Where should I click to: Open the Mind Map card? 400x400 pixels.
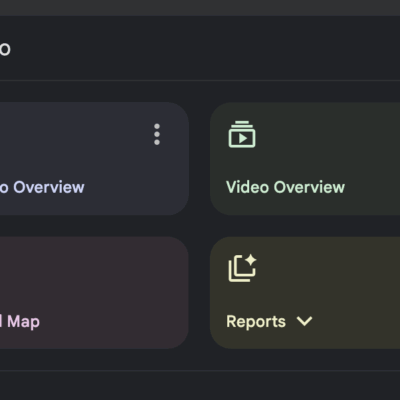[94, 293]
